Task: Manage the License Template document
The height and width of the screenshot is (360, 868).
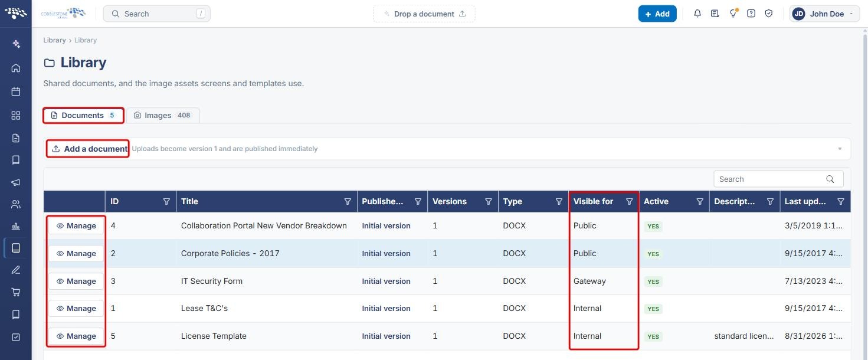Action: [76, 336]
